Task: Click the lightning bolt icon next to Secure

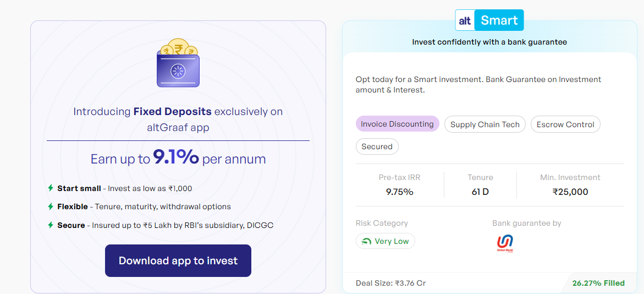Action: (x=51, y=225)
